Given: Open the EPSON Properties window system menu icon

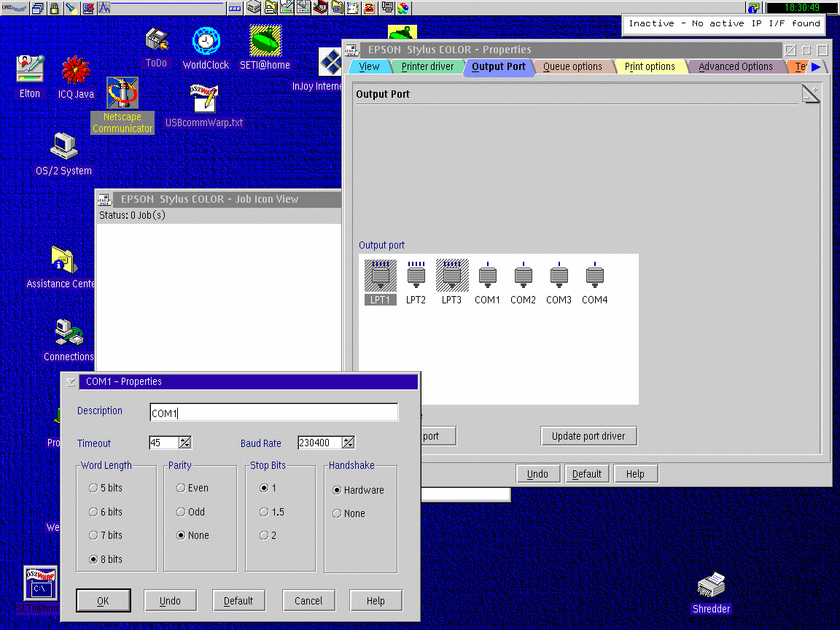Looking at the screenshot, I should tap(351, 50).
